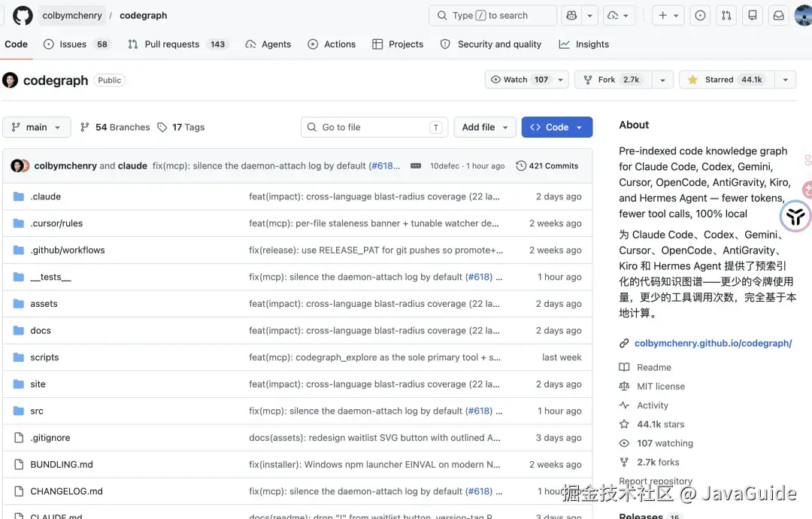Open the colbymchenry owner link in breadcrumb
812x519 pixels.
[72, 16]
